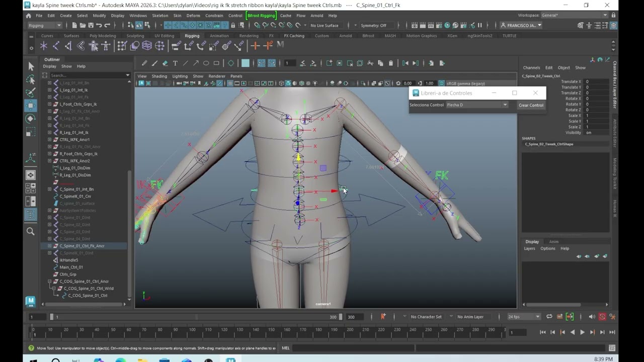Click the Pause viewport icon in status line
This screenshot has width=644, height=362.
tap(479, 26)
